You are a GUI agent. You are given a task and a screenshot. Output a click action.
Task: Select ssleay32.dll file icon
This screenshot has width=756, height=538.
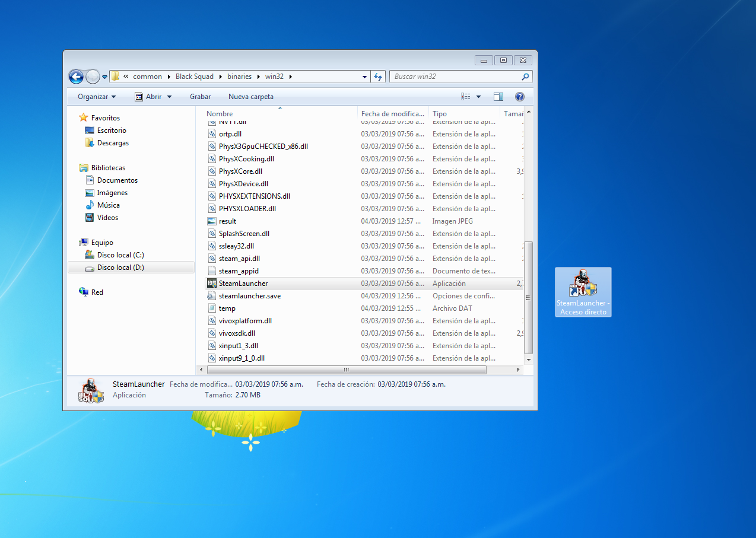(212, 246)
